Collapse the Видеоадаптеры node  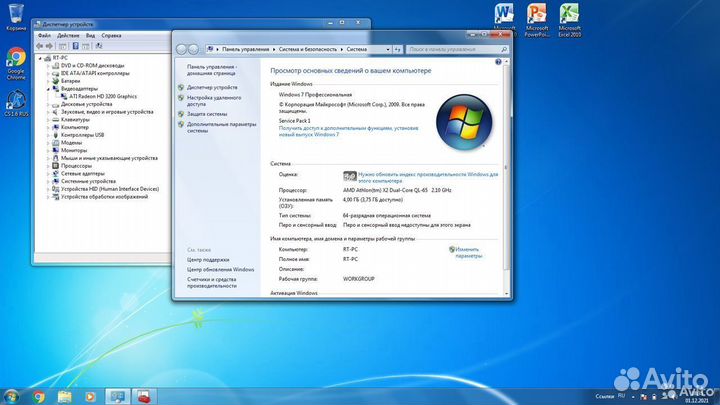48,89
